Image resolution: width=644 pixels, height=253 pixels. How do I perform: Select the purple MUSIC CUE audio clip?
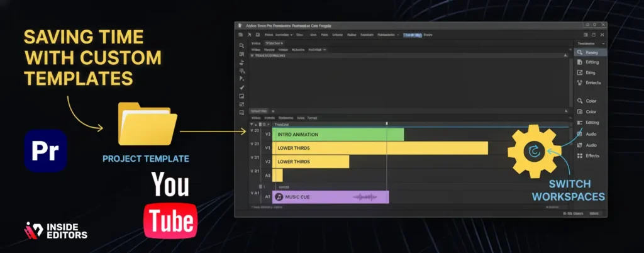coord(330,197)
